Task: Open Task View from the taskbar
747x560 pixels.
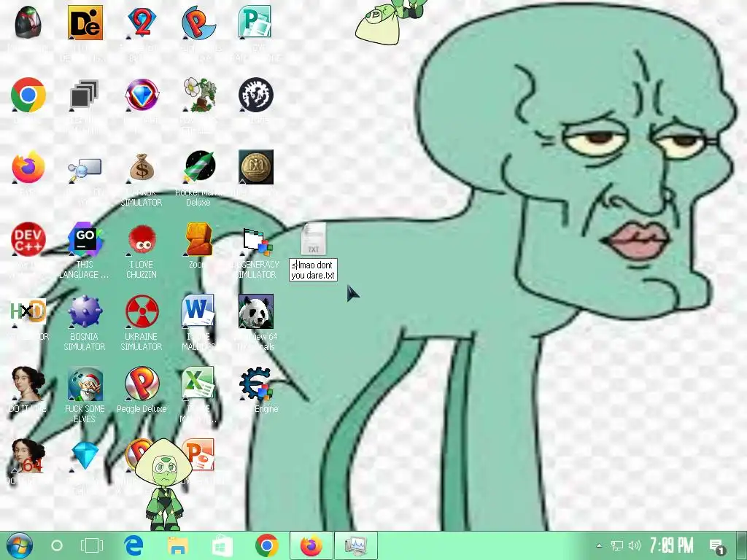Action: (91, 545)
